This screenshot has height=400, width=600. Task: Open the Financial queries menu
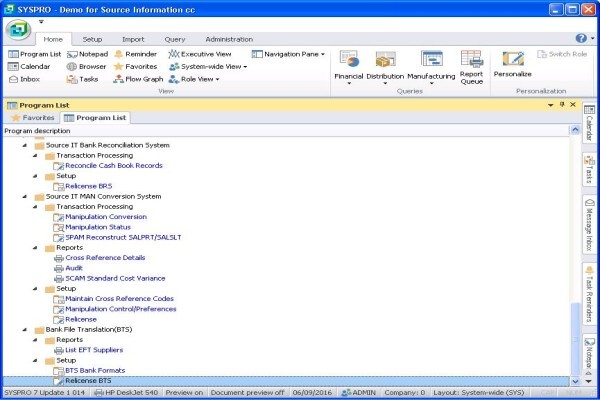pyautogui.click(x=348, y=67)
